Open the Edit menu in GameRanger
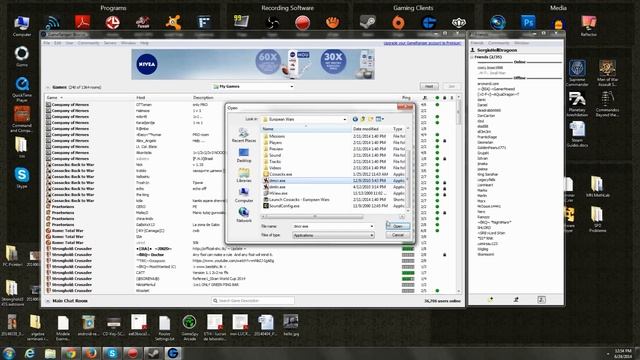Screen dimensions: 640x360 [x=58, y=43]
